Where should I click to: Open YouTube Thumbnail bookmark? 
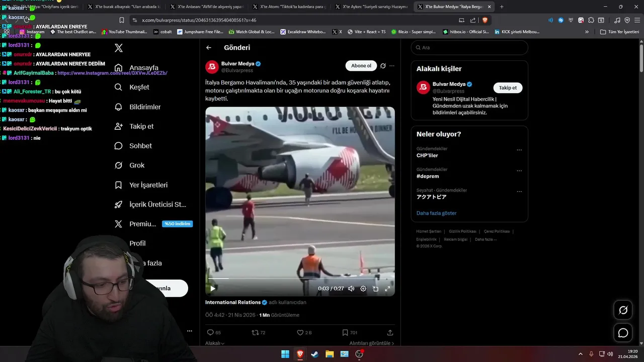pos(124,32)
